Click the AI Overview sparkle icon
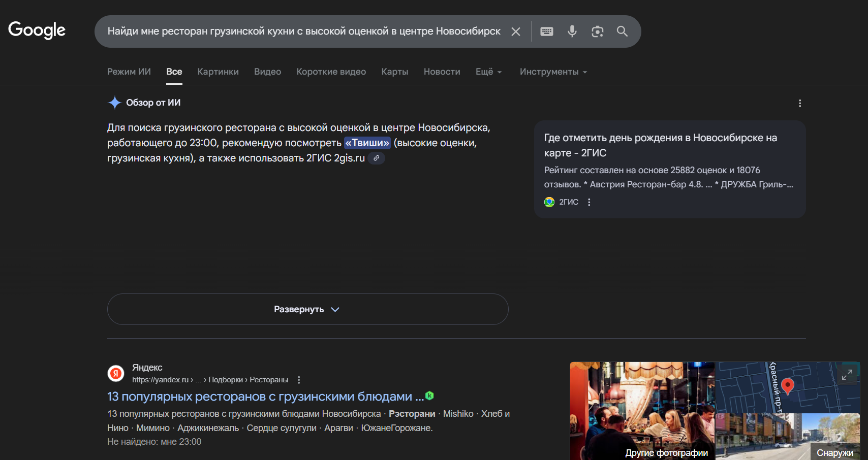The height and width of the screenshot is (460, 868). point(115,102)
